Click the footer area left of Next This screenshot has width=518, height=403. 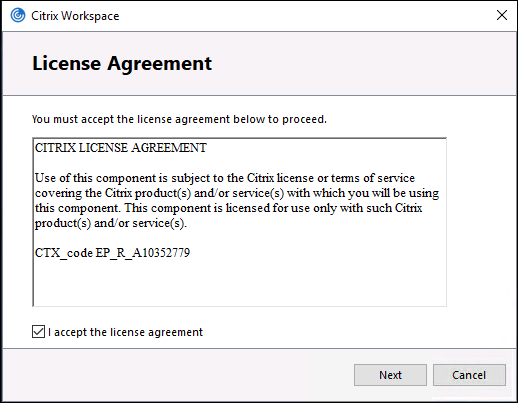coord(177,375)
